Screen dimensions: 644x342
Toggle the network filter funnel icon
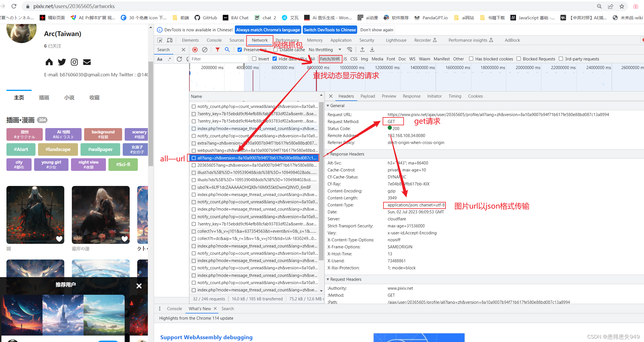[x=217, y=49]
